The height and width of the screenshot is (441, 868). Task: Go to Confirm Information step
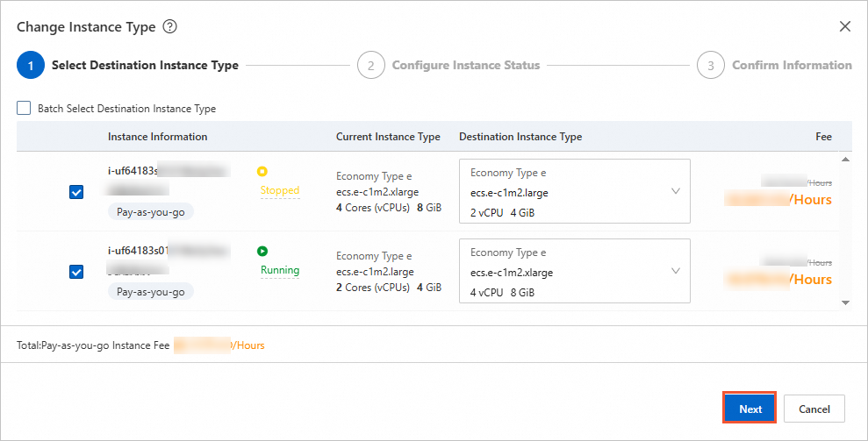coord(791,66)
